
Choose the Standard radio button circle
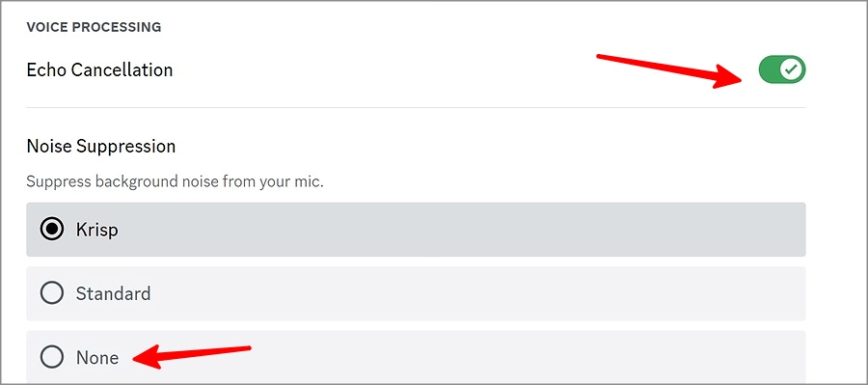coord(52,293)
